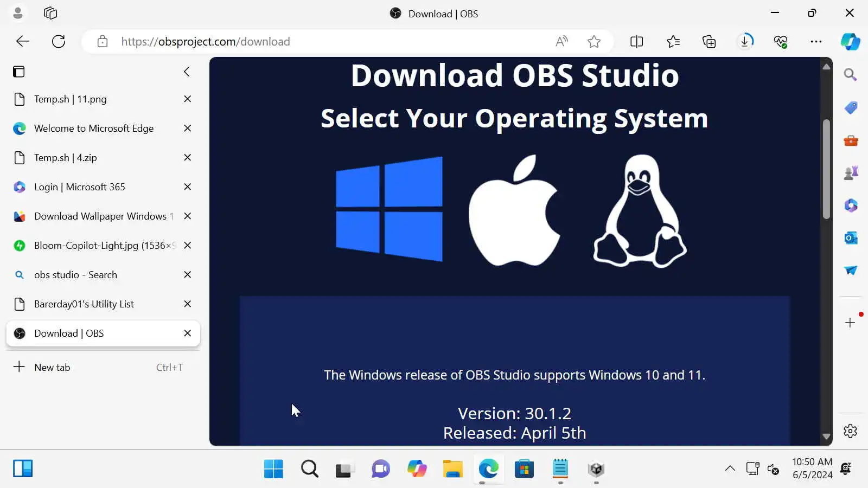Go back to the previous page
The width and height of the screenshot is (868, 488).
point(23,41)
